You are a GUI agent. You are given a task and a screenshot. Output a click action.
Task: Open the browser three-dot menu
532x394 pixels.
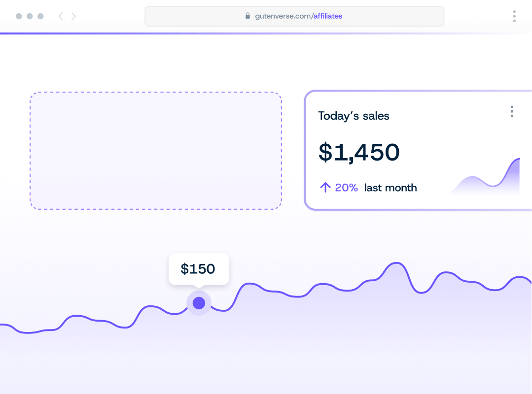click(x=514, y=16)
